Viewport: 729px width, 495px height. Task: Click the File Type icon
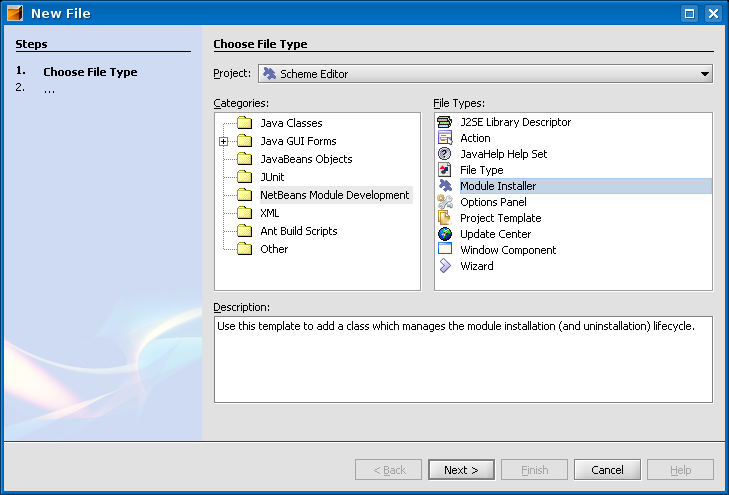(x=444, y=170)
